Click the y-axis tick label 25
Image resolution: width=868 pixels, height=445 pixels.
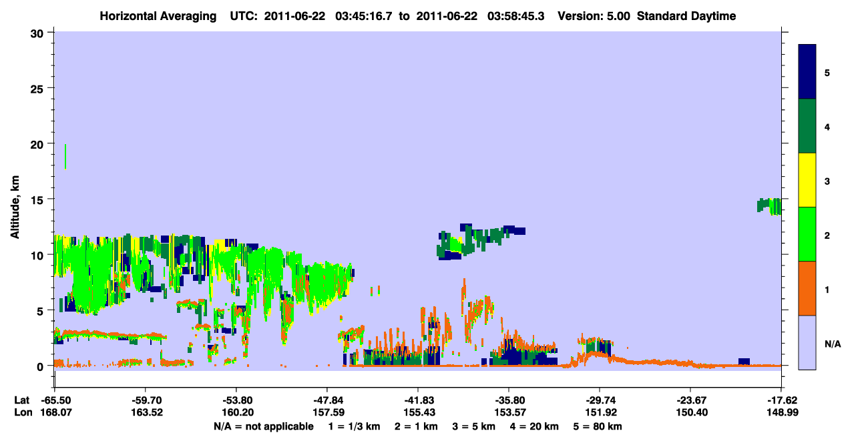point(39,88)
